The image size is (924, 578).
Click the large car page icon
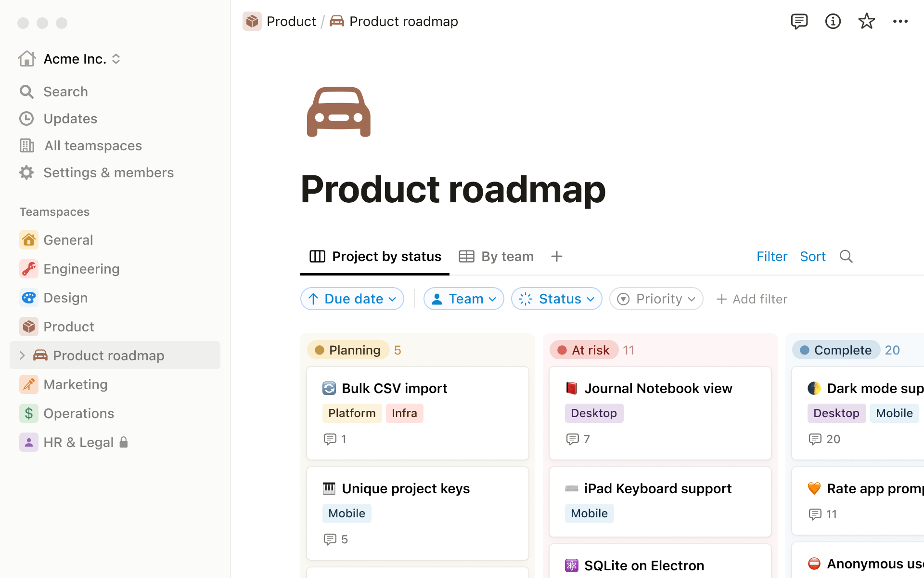tap(339, 112)
